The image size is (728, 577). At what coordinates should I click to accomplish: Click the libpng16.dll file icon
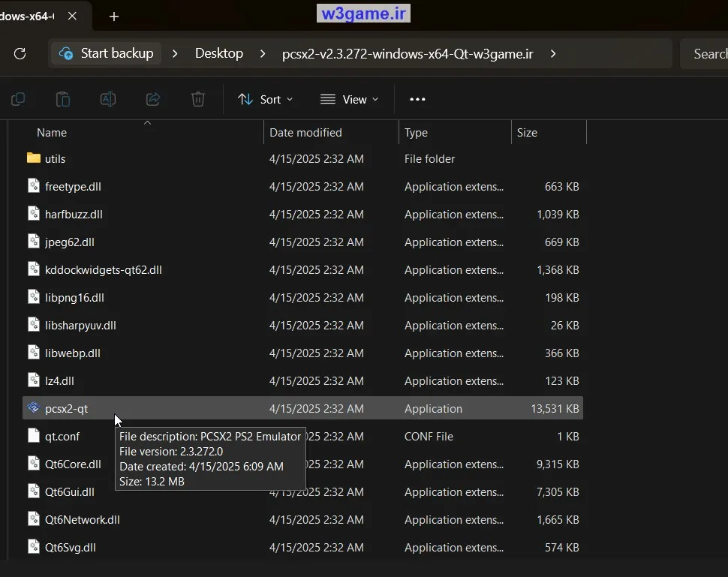pos(34,296)
